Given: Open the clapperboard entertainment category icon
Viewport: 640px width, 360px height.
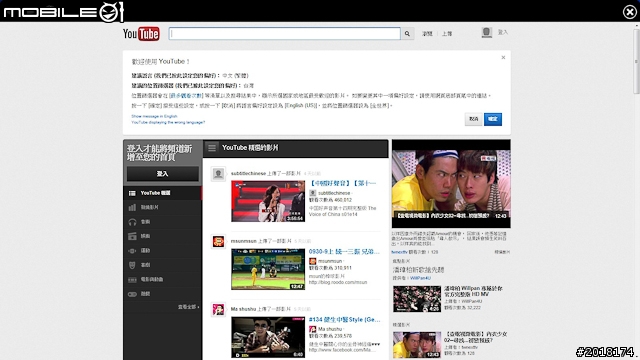Looking at the screenshot, I should pyautogui.click(x=132, y=236).
